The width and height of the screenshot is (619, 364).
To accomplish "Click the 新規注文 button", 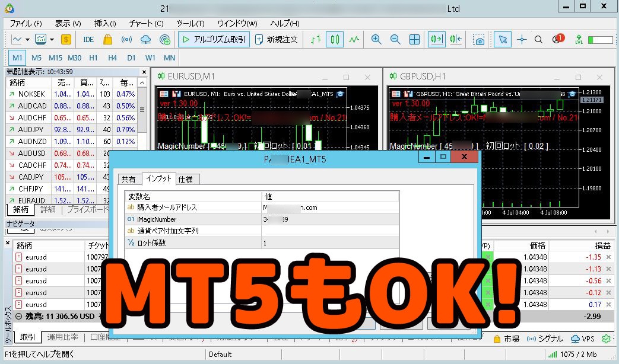I will pyautogui.click(x=277, y=40).
